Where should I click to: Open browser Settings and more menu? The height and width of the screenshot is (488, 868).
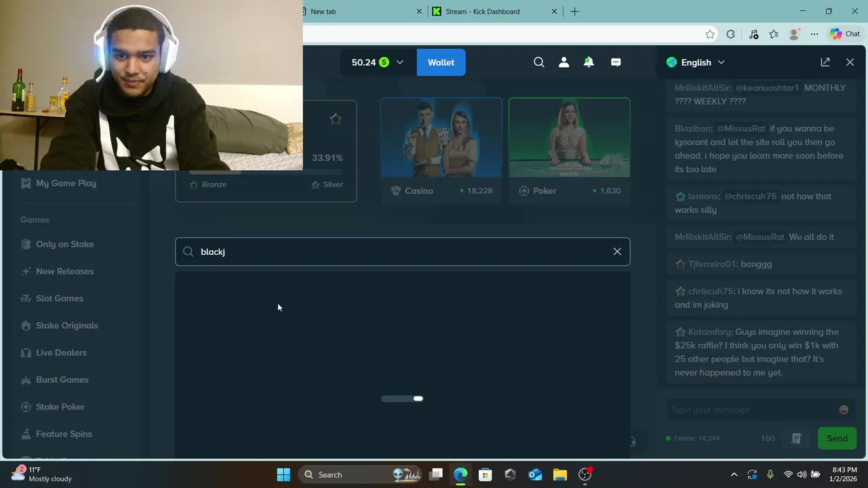tap(814, 34)
